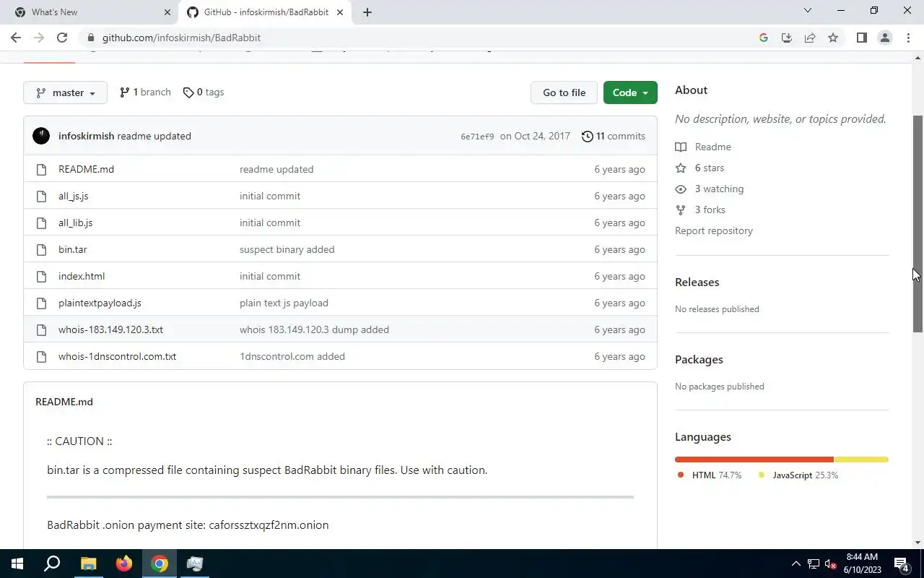Image resolution: width=924 pixels, height=578 pixels.
Task: Click the install app icon in address bar
Action: 787,38
